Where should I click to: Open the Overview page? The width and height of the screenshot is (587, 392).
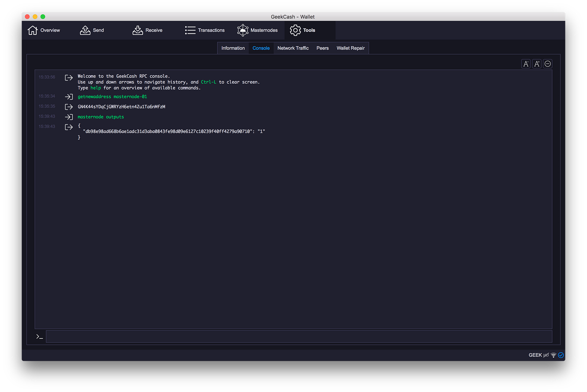44,30
